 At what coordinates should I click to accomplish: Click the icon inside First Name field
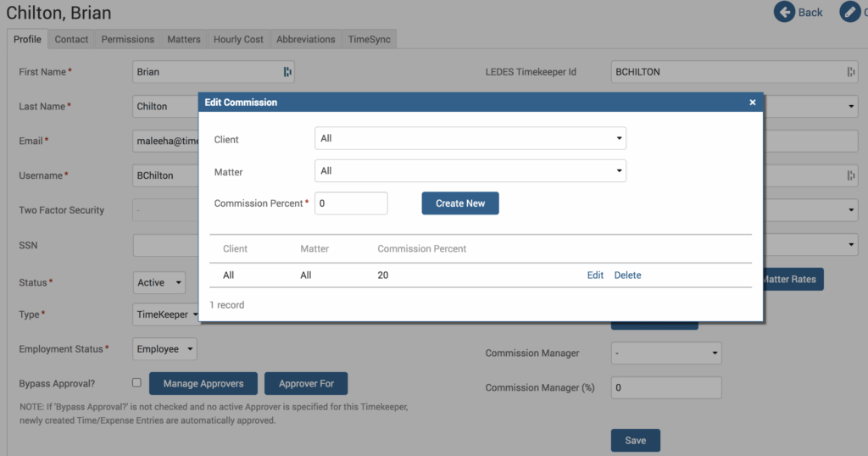pyautogui.click(x=287, y=72)
